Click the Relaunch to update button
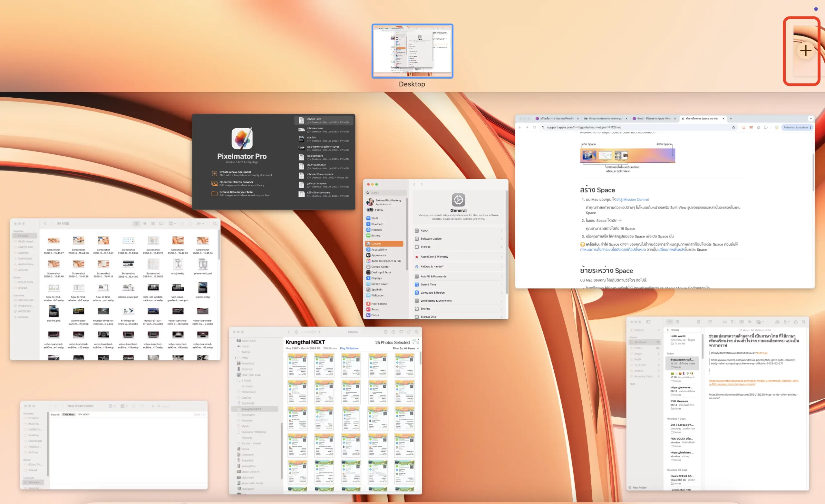The height and width of the screenshot is (504, 825). click(x=796, y=127)
